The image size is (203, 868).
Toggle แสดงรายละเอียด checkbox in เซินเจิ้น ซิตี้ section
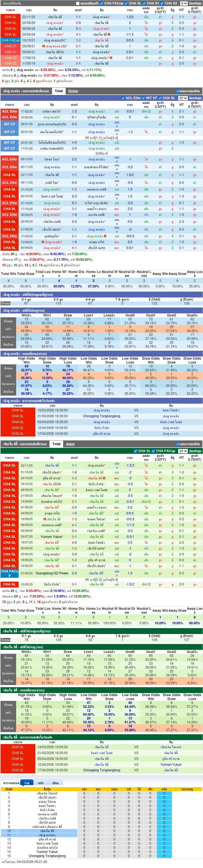click(x=177, y=444)
